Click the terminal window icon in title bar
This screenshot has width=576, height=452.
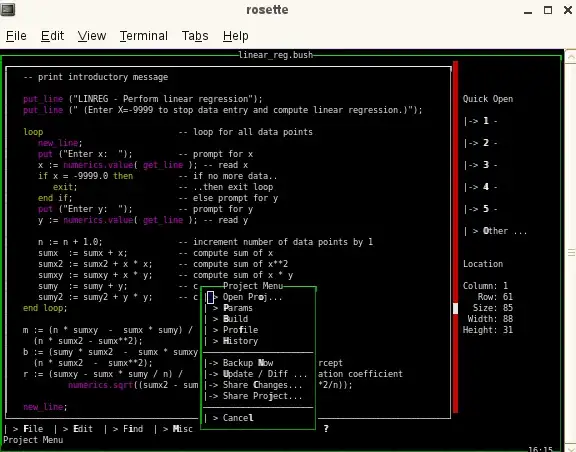(7, 10)
